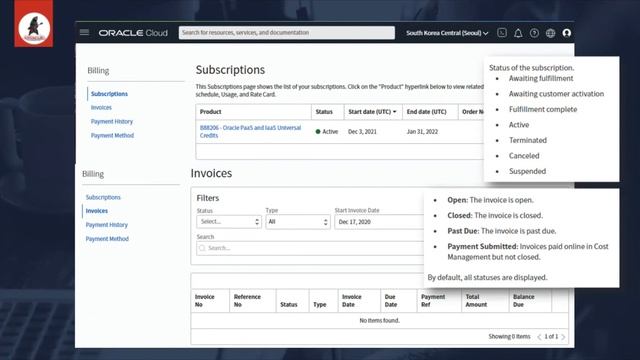Select Payment Method in upper Billing menu
The height and width of the screenshot is (360, 640).
click(112, 136)
